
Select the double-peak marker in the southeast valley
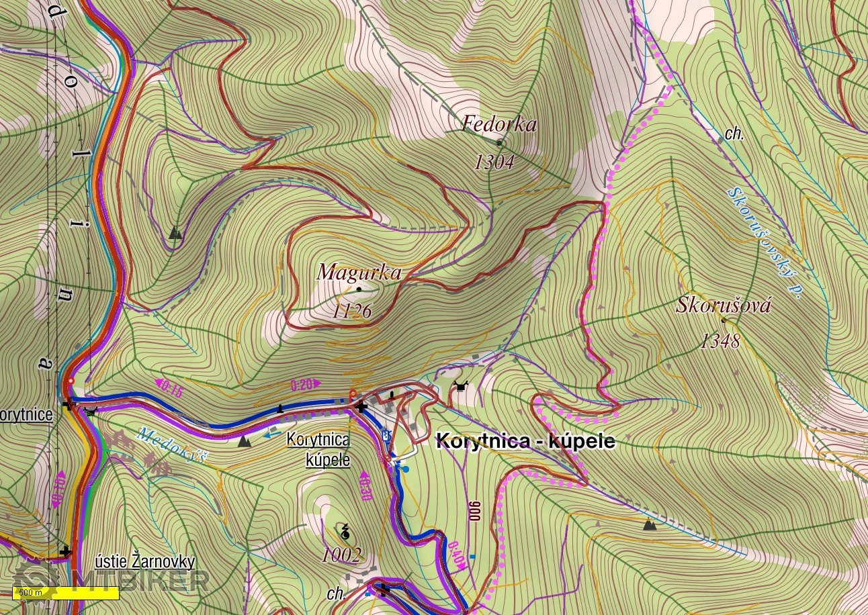click(649, 524)
